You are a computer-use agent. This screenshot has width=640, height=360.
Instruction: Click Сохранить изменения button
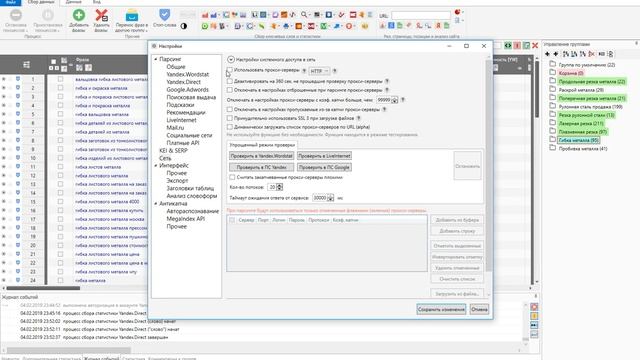[441, 309]
